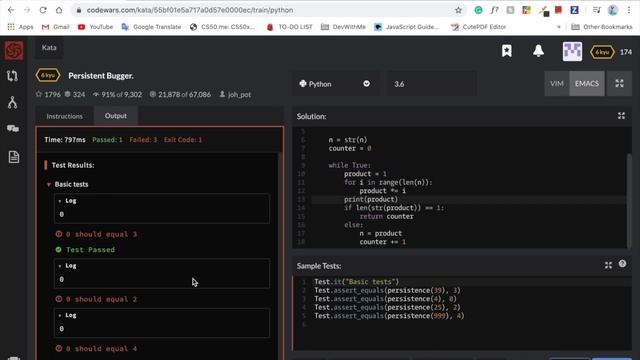Open the Chrome three-dot menu
The image size is (640, 360).
pos(629,10)
